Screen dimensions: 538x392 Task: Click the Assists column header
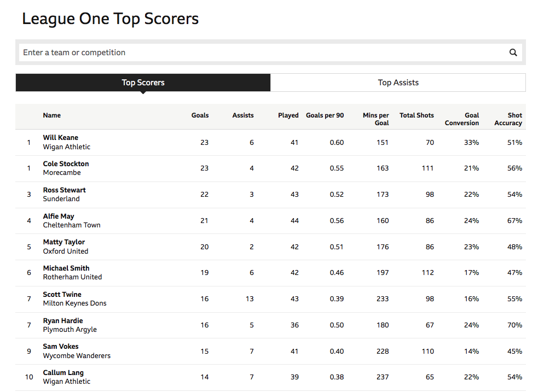click(243, 115)
